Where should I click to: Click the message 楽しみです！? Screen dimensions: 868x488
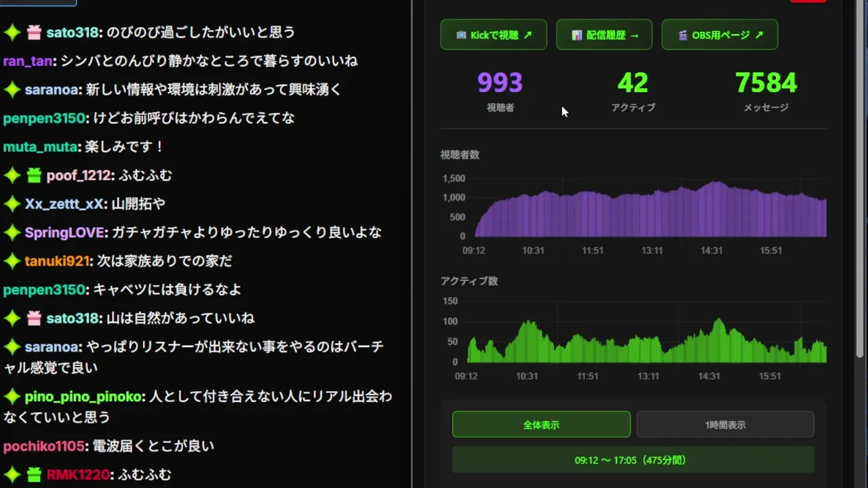pyautogui.click(x=124, y=146)
